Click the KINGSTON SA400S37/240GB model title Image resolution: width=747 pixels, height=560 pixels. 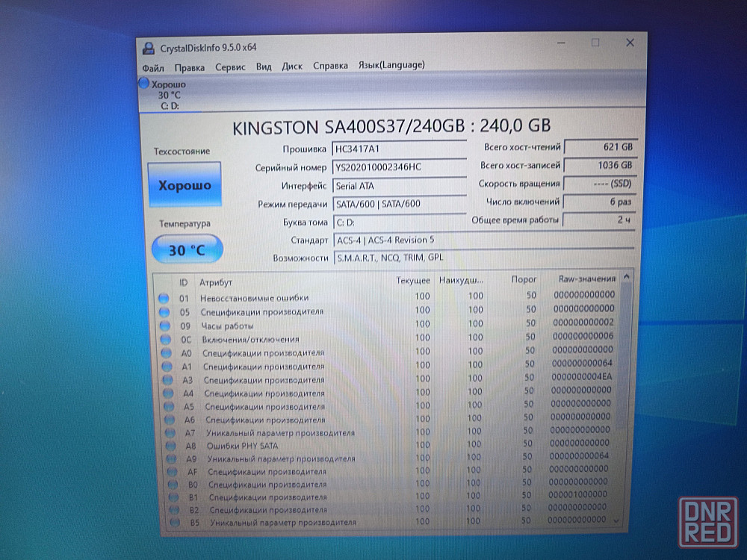click(x=391, y=127)
